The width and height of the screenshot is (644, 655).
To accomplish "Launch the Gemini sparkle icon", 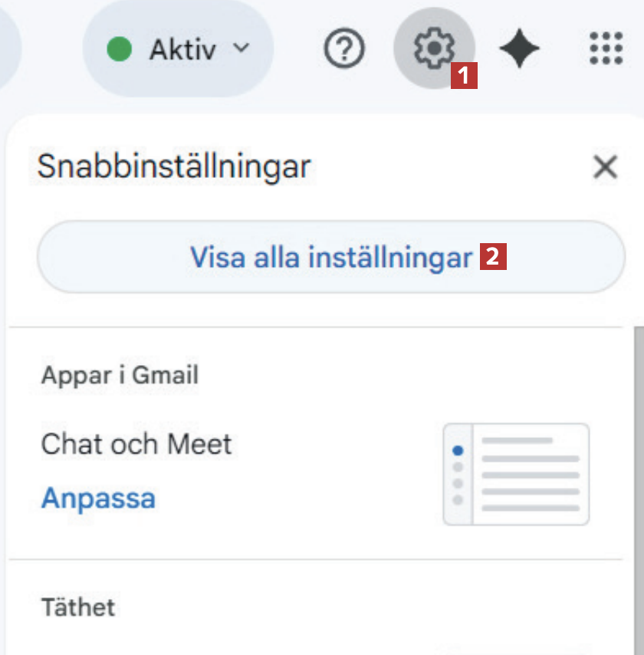I will point(519,51).
